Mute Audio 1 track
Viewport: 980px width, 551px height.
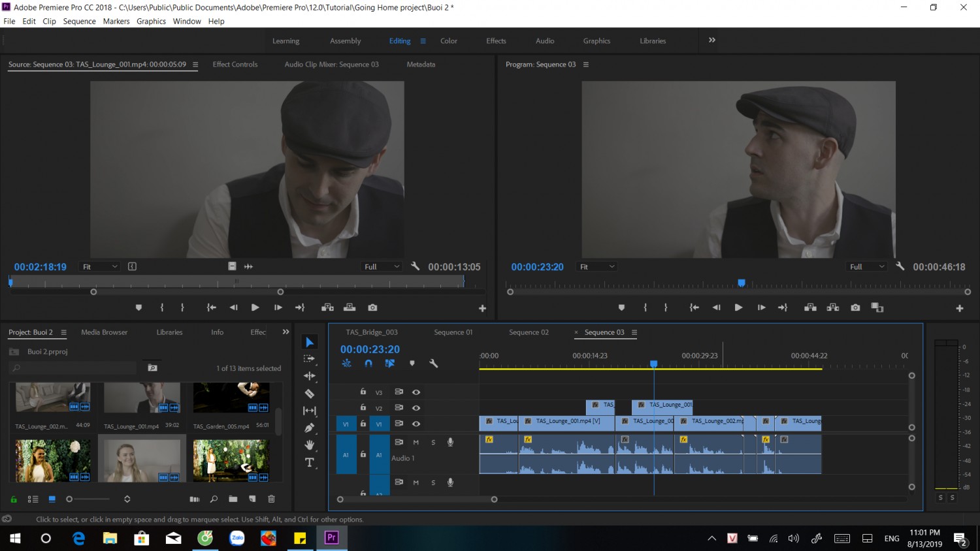click(416, 442)
